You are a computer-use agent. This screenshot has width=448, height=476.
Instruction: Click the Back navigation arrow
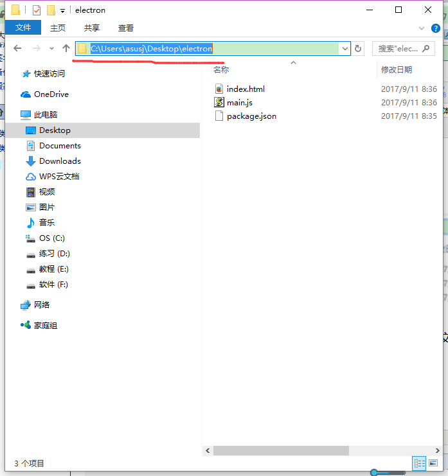17,48
